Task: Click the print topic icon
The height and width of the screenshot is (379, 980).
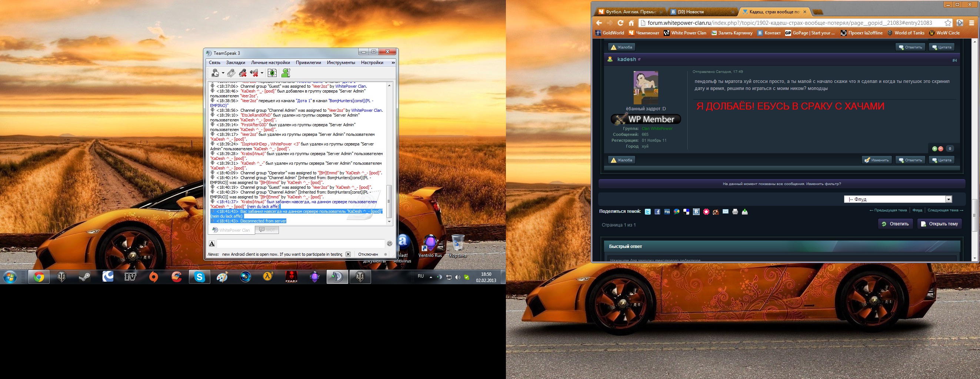Action: click(735, 212)
